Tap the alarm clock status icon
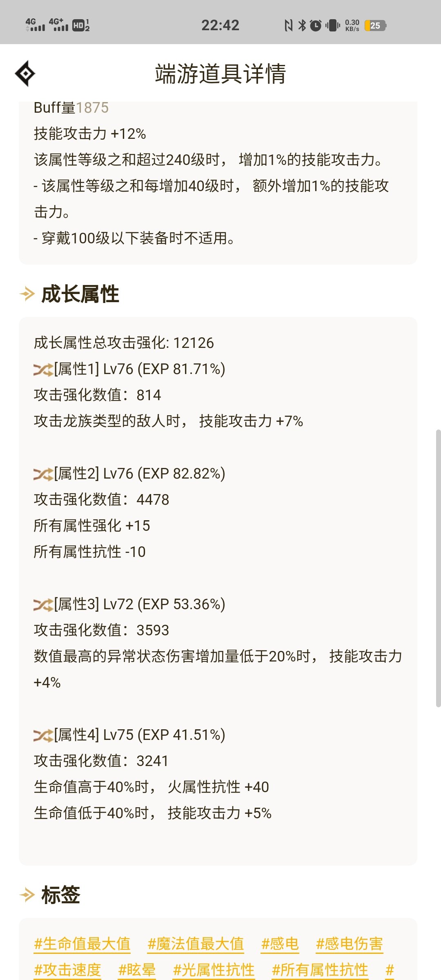 pyautogui.click(x=316, y=26)
